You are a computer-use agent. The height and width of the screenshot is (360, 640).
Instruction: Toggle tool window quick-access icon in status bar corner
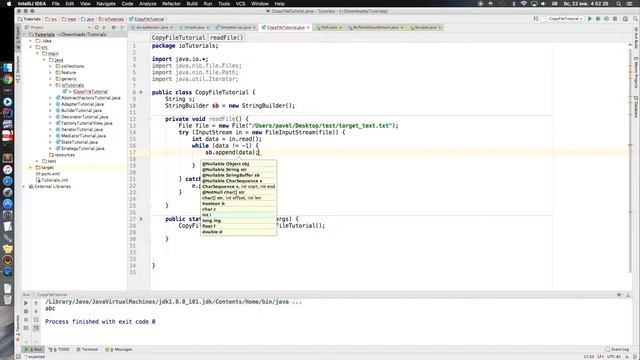18,357
